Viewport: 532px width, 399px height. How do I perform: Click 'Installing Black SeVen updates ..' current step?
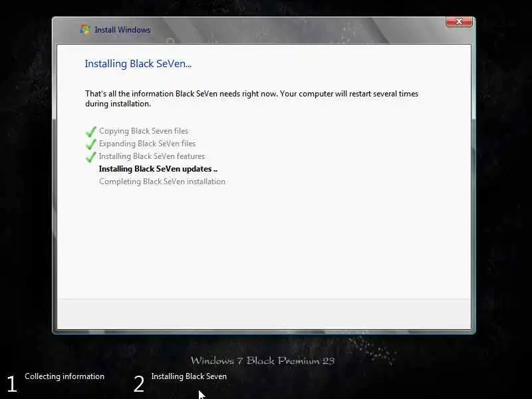[x=158, y=169]
